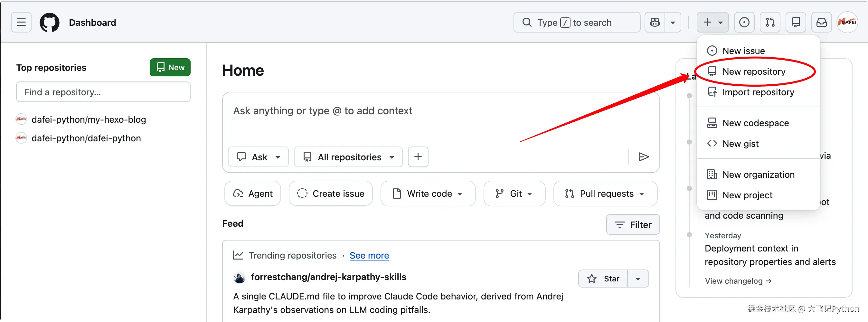Choose New codespace menu item

point(755,123)
